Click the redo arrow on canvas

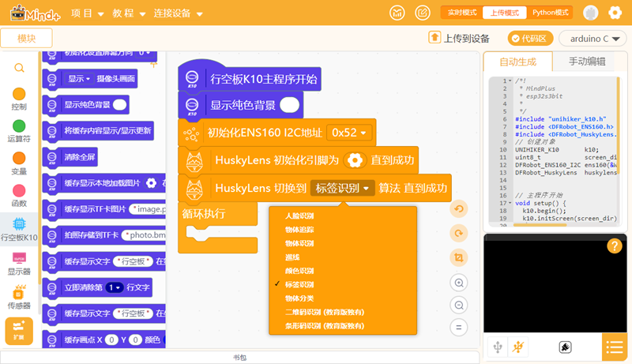tap(459, 233)
